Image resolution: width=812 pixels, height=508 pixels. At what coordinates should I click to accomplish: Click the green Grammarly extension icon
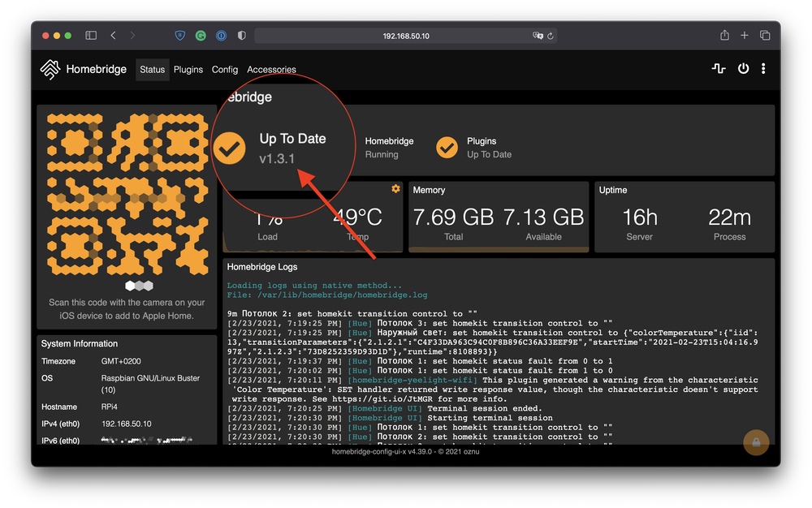coord(201,35)
